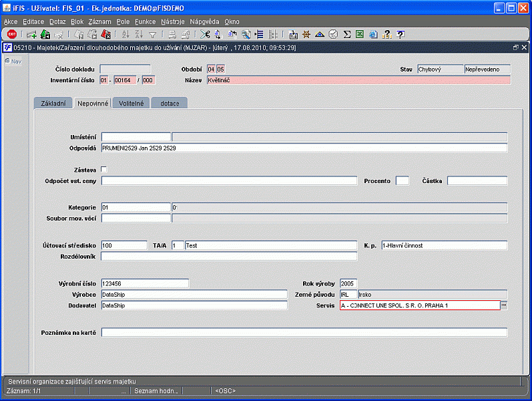Image resolution: width=532 pixels, height=401 pixels.
Task: Click the Nav button in left panel
Action: click(x=13, y=61)
